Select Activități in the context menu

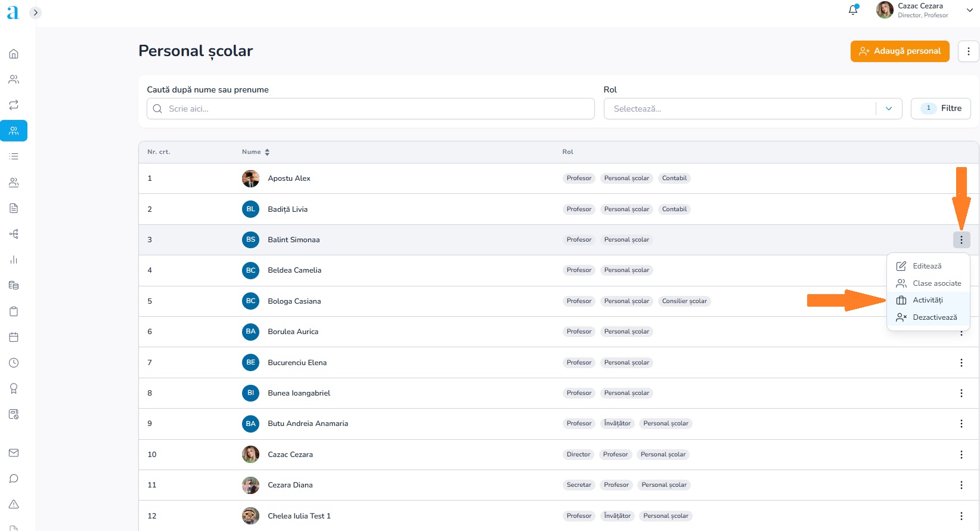coord(928,300)
